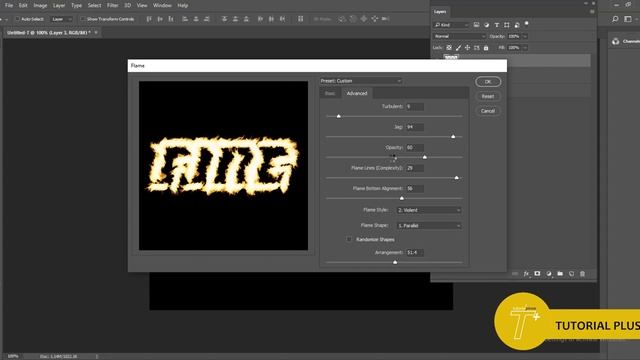Click the Flame Bottom Alignment slider handle
The height and width of the screenshot is (360, 640).
402,198
